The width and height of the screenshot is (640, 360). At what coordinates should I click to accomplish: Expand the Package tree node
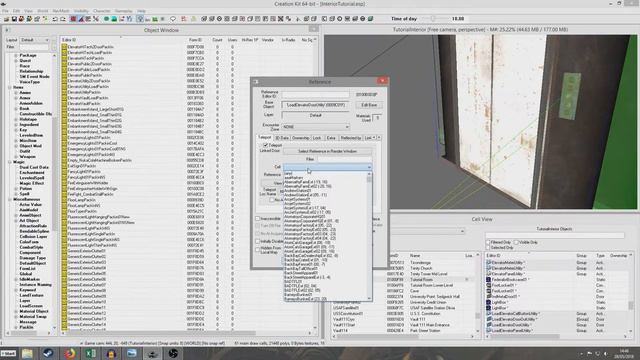pyautogui.click(x=16, y=55)
